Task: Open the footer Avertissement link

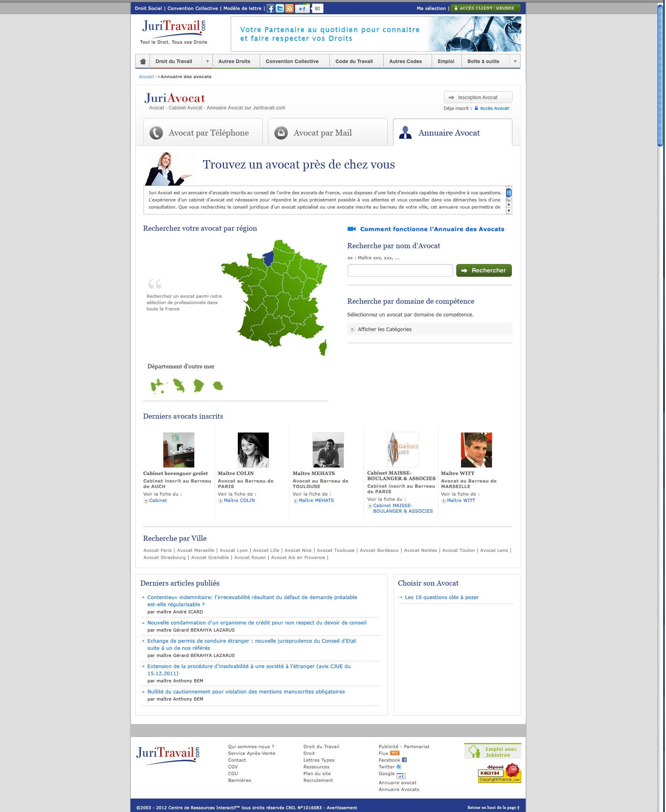Action: (x=342, y=808)
